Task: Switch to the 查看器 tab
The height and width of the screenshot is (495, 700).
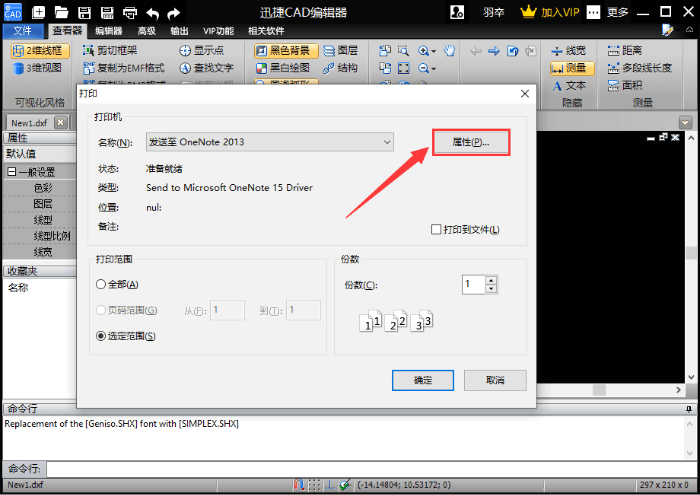Action: (x=67, y=31)
